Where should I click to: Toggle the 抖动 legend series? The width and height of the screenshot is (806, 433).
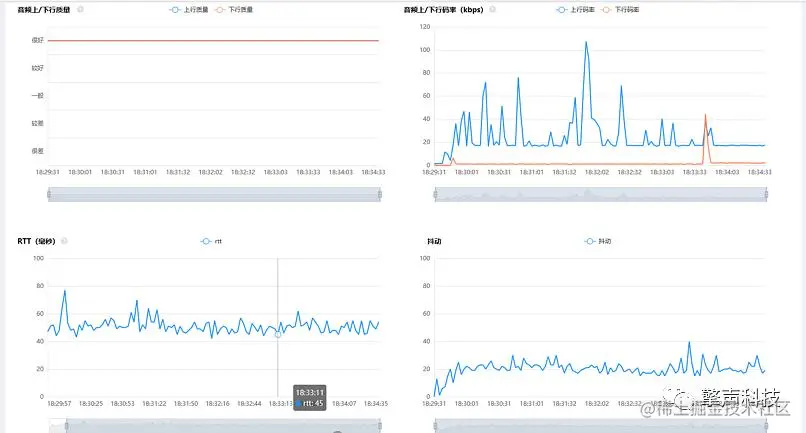[x=598, y=241]
